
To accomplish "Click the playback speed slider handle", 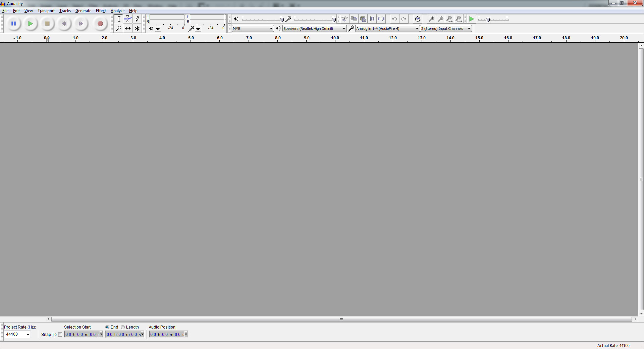I will point(488,20).
